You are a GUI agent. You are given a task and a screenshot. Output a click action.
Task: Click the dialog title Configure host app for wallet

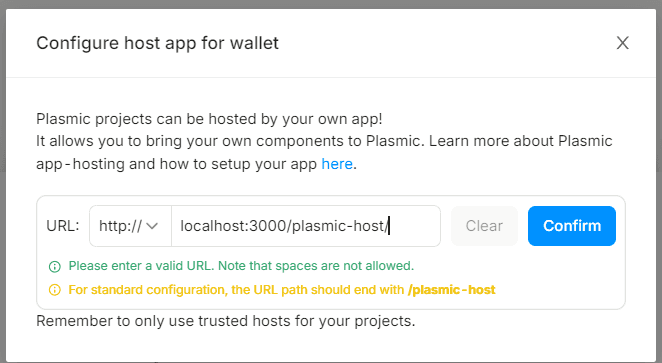[157, 43]
